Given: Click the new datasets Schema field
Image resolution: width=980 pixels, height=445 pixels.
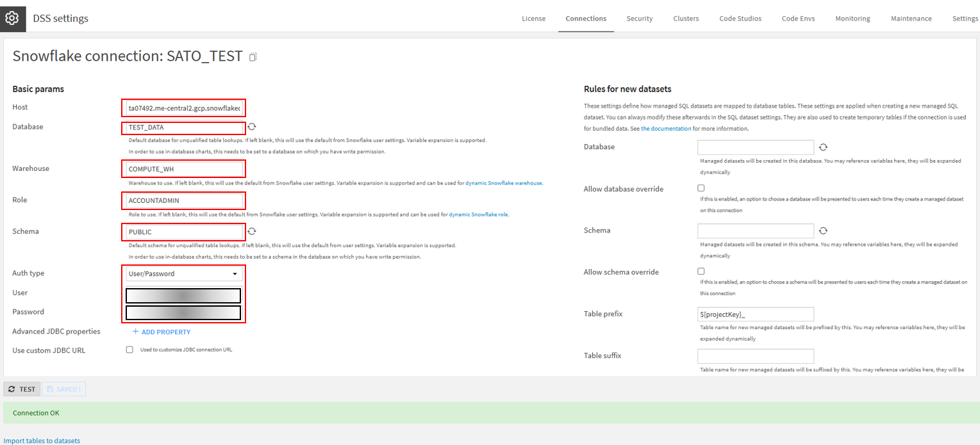Looking at the screenshot, I should point(756,231).
